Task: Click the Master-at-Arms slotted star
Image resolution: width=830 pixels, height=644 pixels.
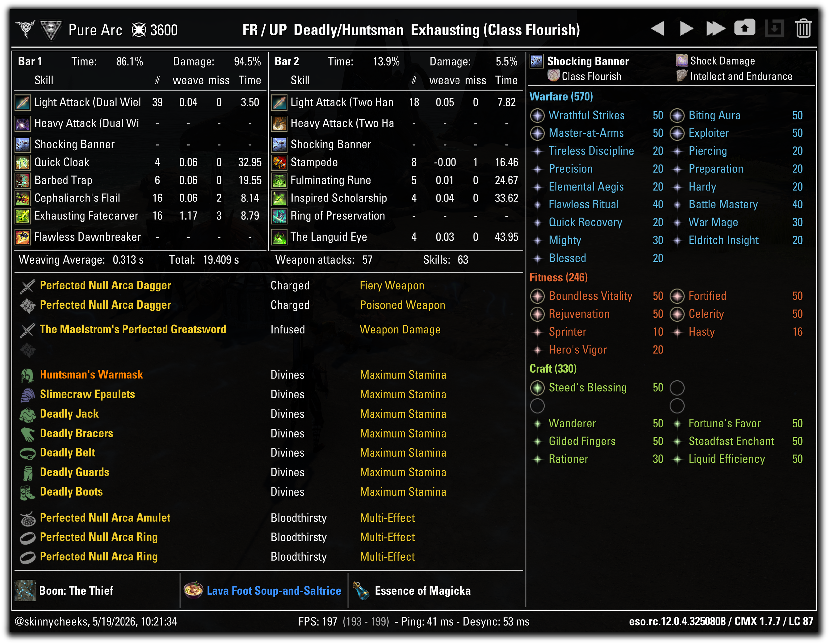Action: click(538, 133)
